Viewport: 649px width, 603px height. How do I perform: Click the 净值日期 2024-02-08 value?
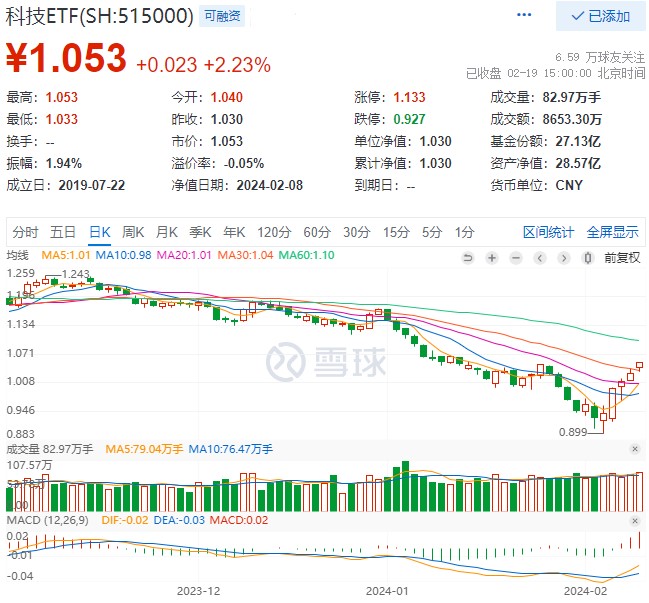[x=269, y=185]
